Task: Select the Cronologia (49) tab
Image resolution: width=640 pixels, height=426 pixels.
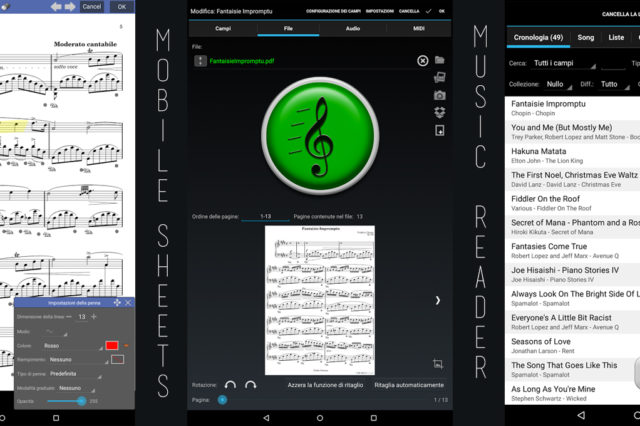Action: click(x=538, y=38)
